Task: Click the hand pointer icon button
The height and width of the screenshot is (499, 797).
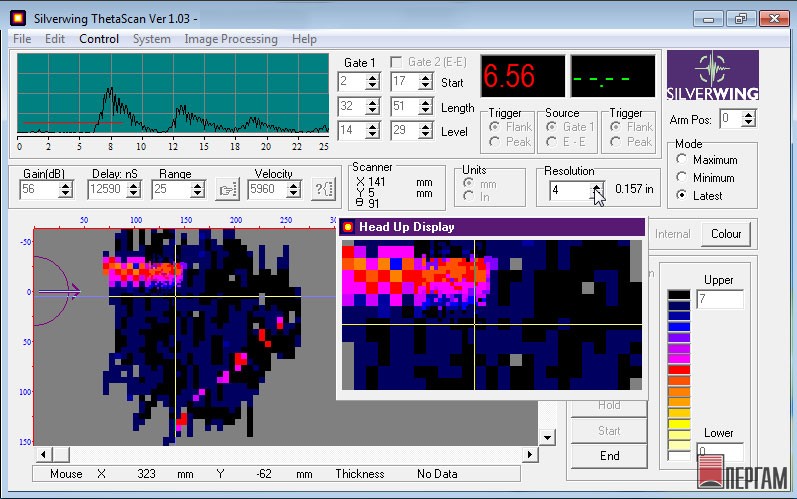Action: coord(227,189)
